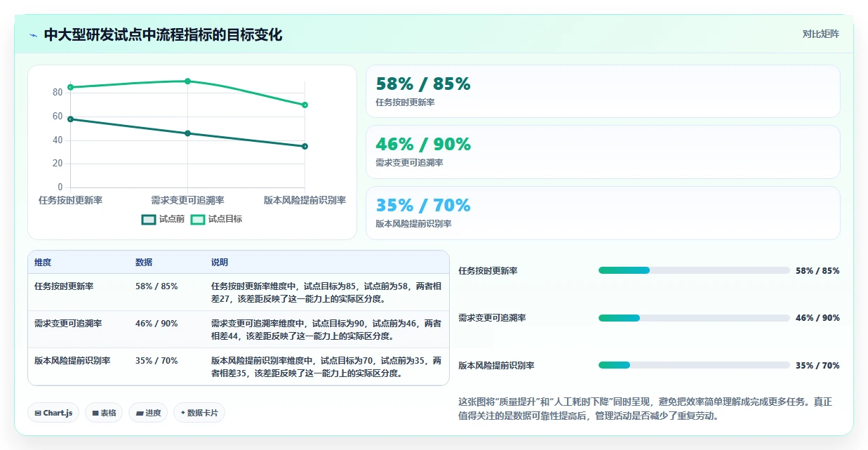This screenshot has width=868, height=450.
Task: Click the description mentioning 者相差35
Action: [326, 367]
